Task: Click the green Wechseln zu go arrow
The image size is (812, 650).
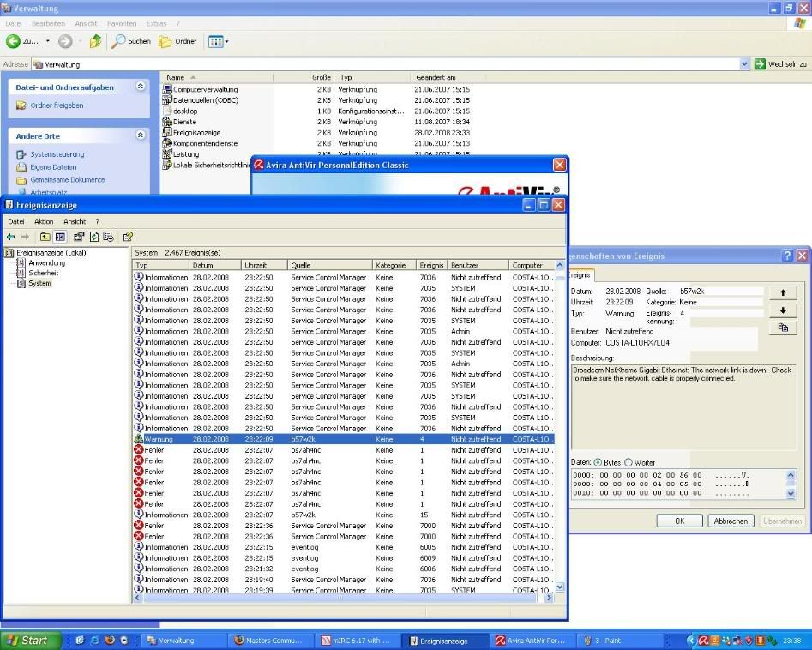Action: click(x=760, y=64)
